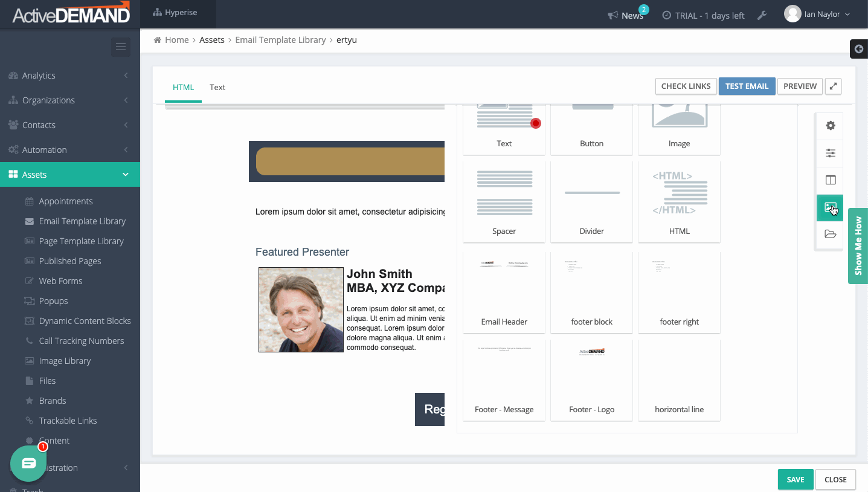Expand the Analytics sidebar menu
Viewport: 868px width, 492px height.
(x=70, y=76)
